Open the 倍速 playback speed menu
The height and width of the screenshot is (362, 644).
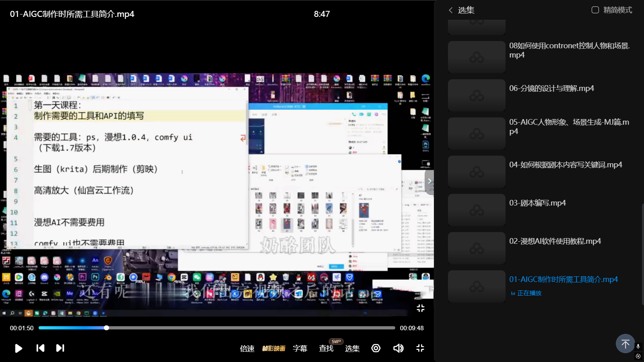247,349
